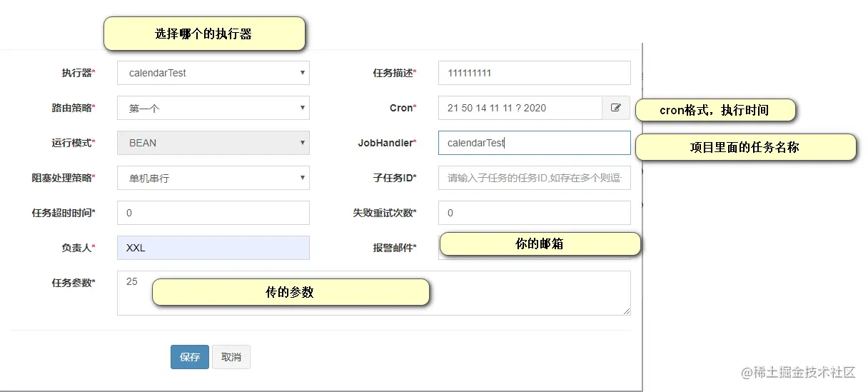The image size is (868, 392).
Task: Click the Cron expression input field
Action: tap(520, 108)
